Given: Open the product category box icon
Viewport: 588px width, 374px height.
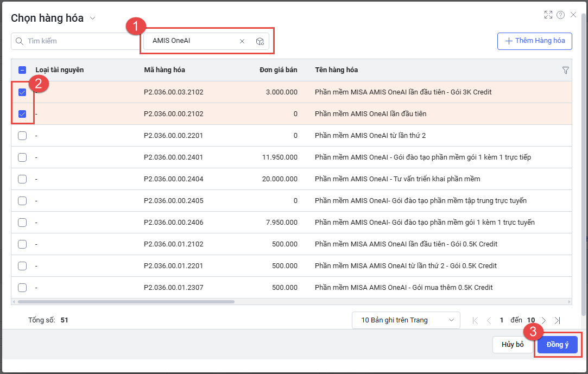Looking at the screenshot, I should coord(260,41).
